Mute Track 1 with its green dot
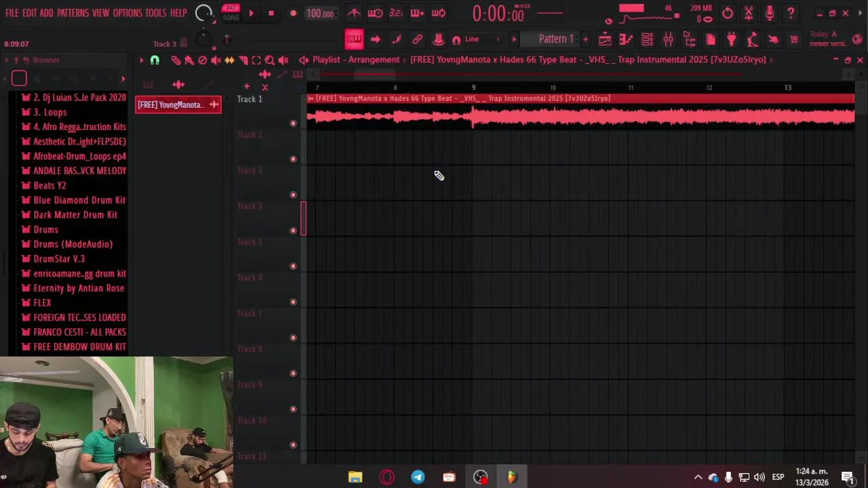 pos(293,123)
